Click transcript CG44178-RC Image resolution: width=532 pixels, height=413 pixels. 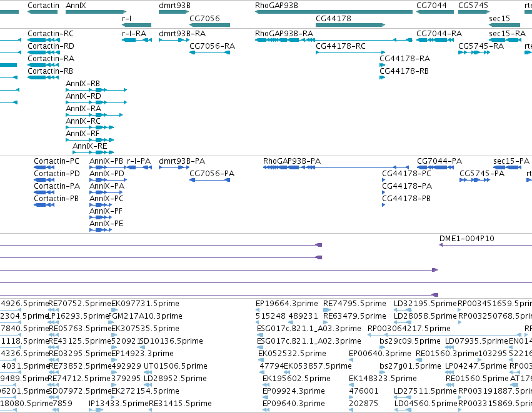351,52
